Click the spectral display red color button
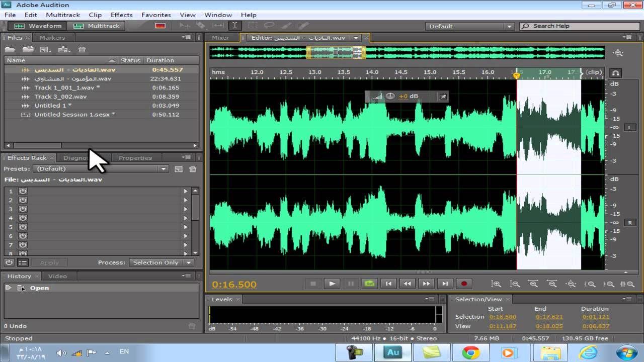Screen dimensions: 644x362 [160, 26]
